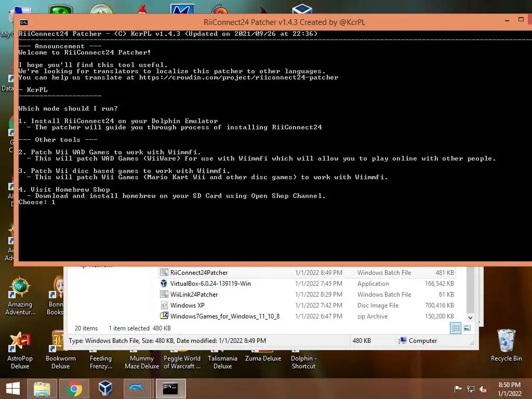Click the WiiLink24Patcher batch file icon
This screenshot has width=532, height=399.
164,294
